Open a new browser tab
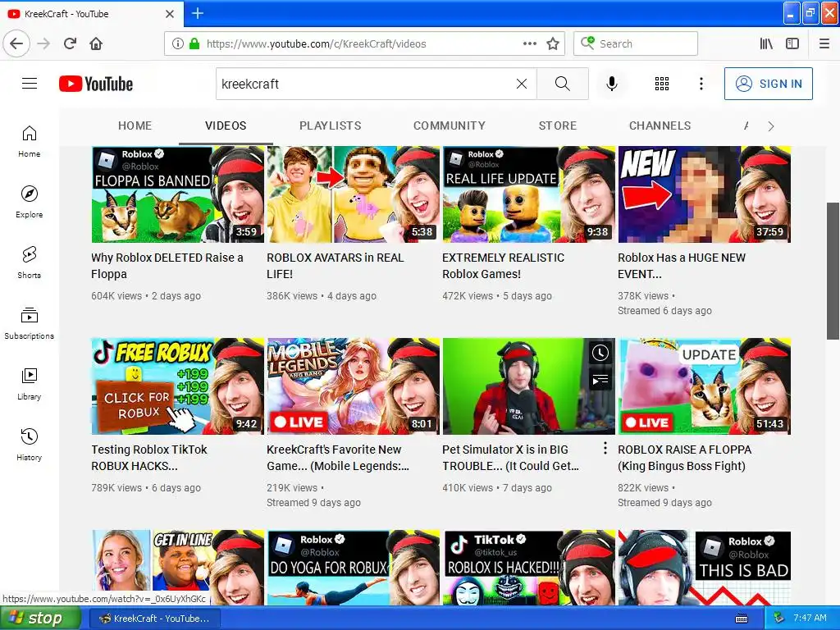 pos(198,13)
